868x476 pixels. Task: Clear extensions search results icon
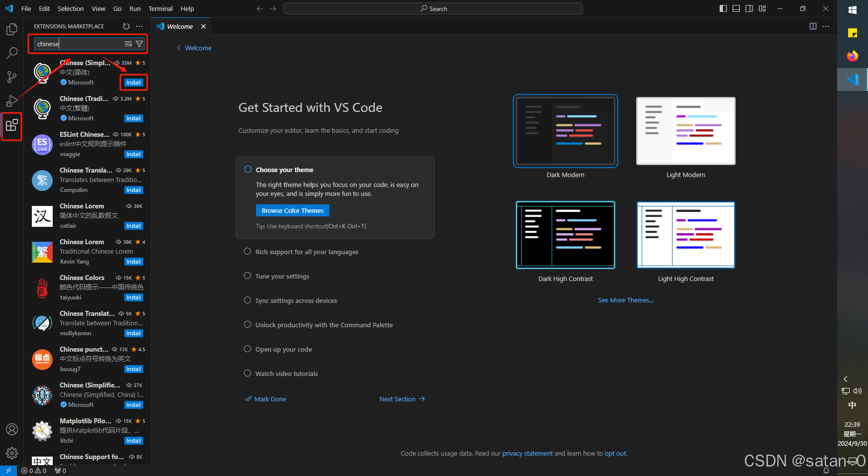[x=128, y=44]
